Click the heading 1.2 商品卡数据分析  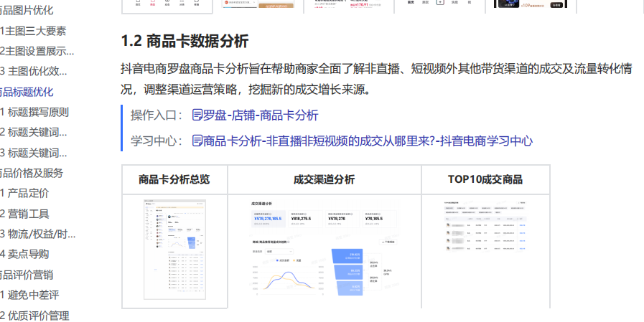click(x=185, y=41)
